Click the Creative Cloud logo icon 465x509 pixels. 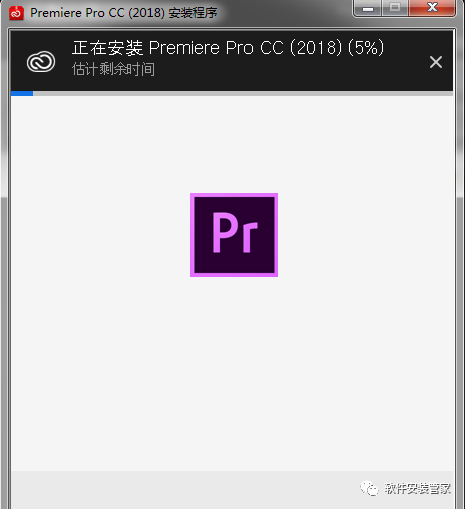pyautogui.click(x=41, y=62)
